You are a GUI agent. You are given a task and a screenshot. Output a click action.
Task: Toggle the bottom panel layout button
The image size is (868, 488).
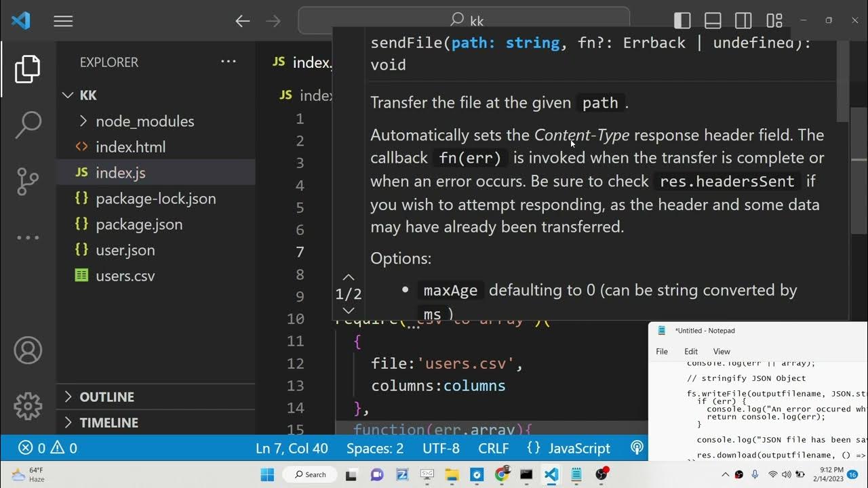[x=713, y=21]
